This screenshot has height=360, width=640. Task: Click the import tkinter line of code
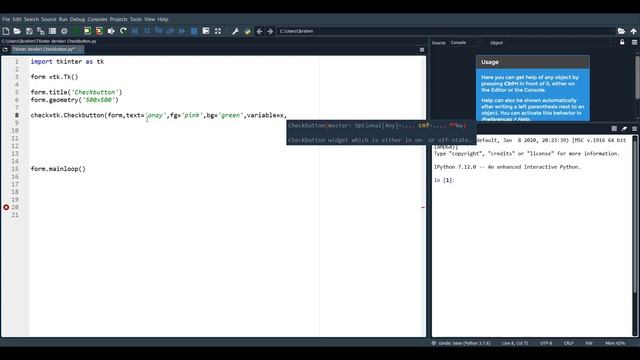point(67,62)
